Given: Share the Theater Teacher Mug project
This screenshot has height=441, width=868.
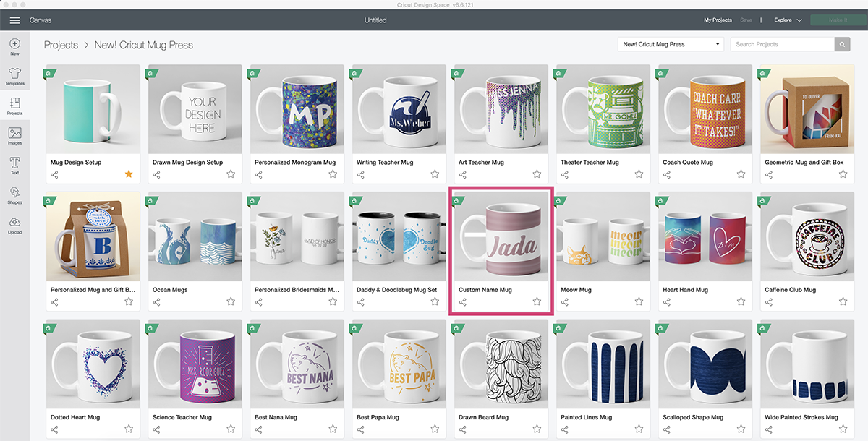Looking at the screenshot, I should [x=564, y=174].
